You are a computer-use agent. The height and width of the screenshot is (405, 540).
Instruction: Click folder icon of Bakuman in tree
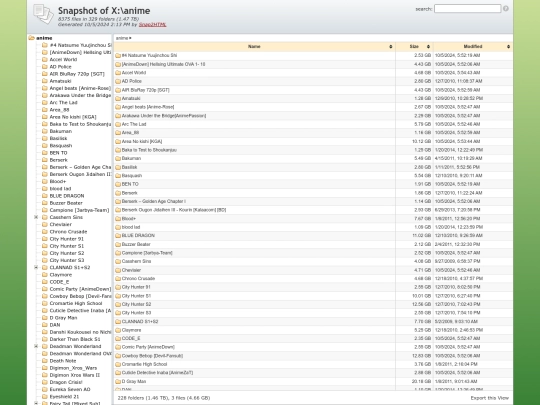(x=45, y=131)
